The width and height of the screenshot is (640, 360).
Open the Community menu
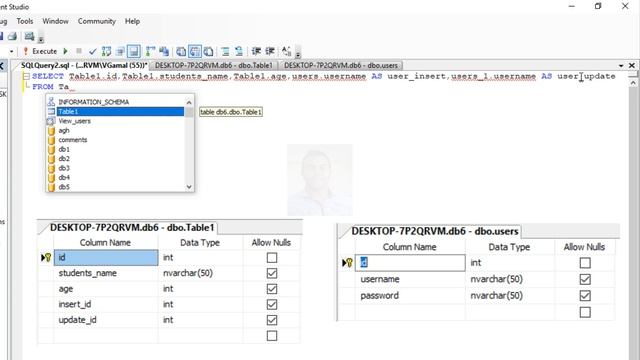(97, 21)
